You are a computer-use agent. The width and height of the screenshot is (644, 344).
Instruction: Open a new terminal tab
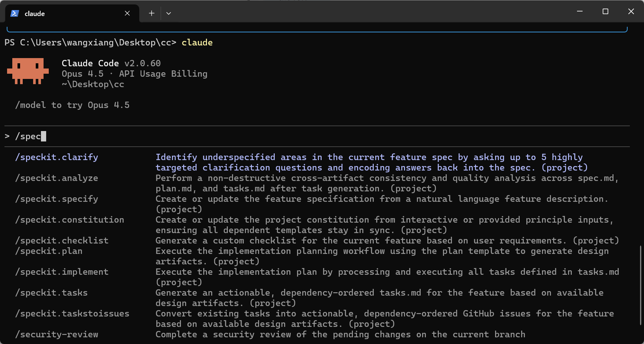point(152,13)
